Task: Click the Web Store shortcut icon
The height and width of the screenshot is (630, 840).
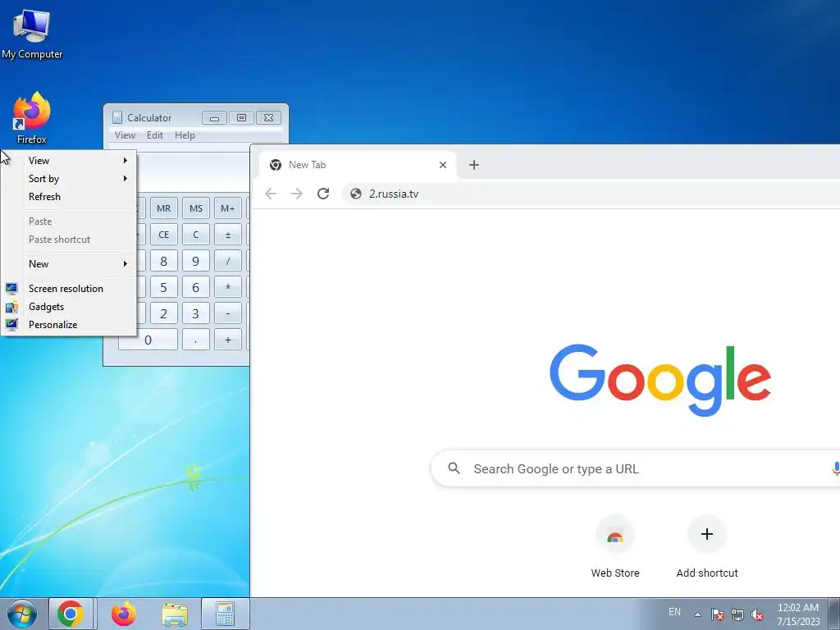Action: [615, 535]
